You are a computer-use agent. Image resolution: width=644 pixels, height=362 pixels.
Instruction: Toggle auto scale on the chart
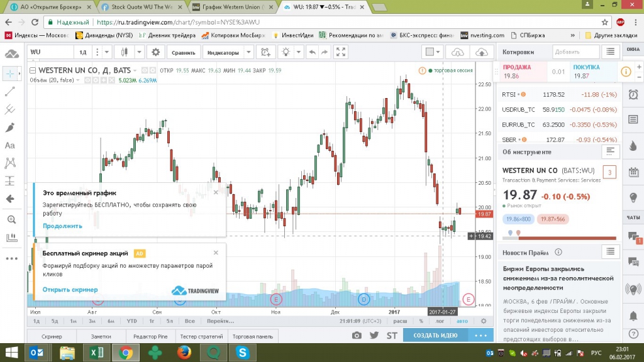(x=462, y=321)
